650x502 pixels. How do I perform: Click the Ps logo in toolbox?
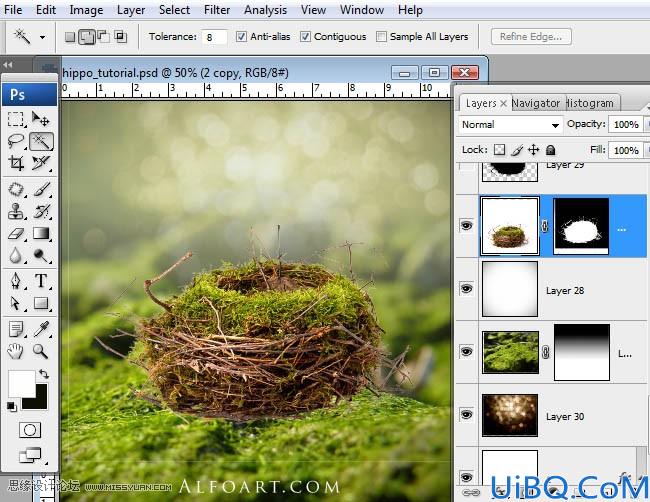coord(29,95)
